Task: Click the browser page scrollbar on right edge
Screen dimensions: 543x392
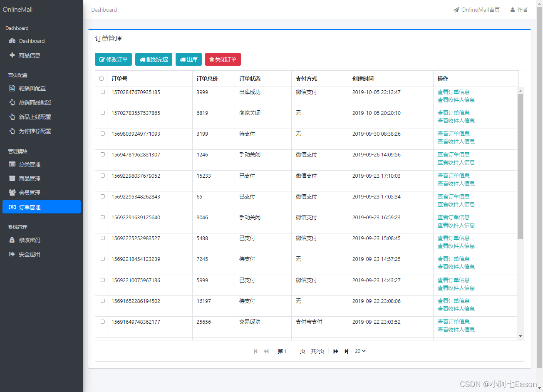Action: (539, 187)
